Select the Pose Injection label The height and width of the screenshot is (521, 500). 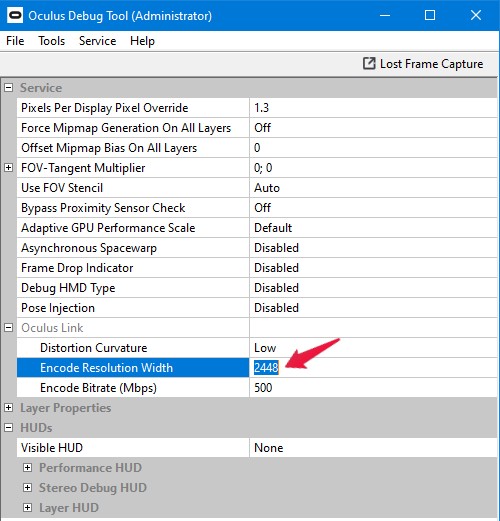pyautogui.click(x=58, y=308)
